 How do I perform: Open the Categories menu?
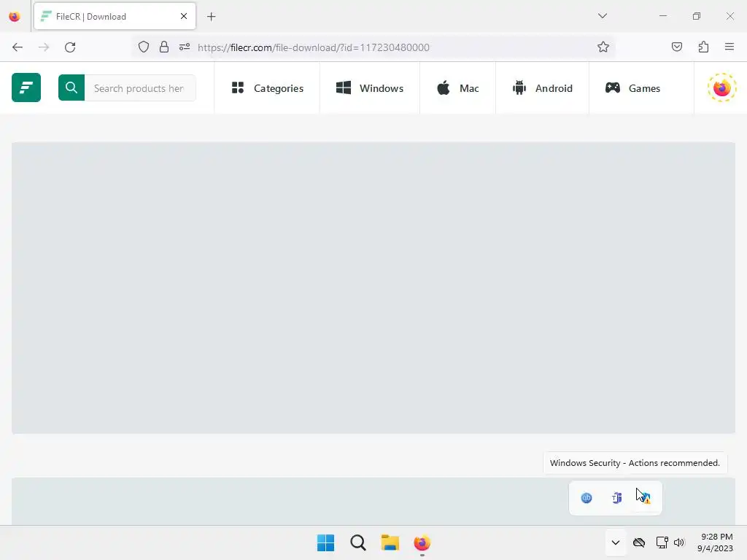pyautogui.click(x=267, y=88)
